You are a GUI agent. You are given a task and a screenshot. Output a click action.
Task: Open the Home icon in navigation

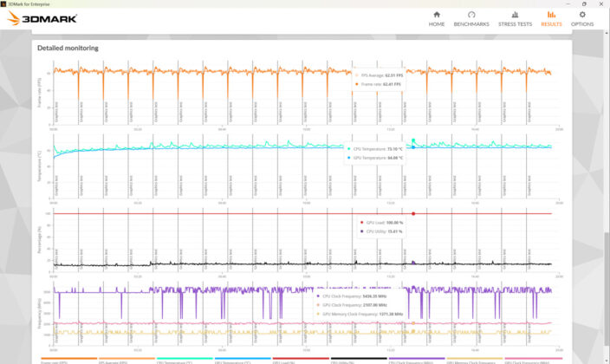[x=437, y=15]
